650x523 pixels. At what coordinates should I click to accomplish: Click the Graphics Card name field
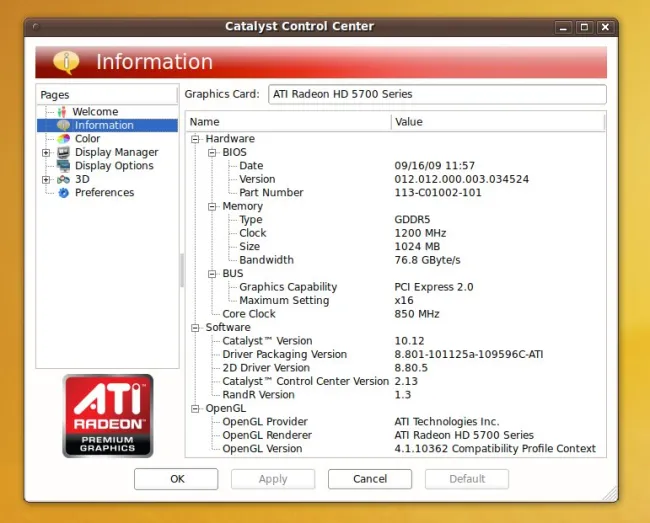436,94
